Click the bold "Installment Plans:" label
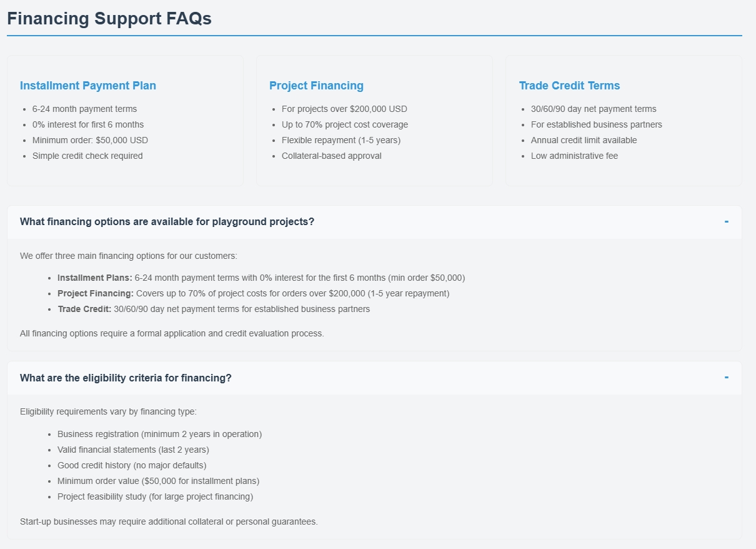This screenshot has width=756, height=549. [95, 278]
